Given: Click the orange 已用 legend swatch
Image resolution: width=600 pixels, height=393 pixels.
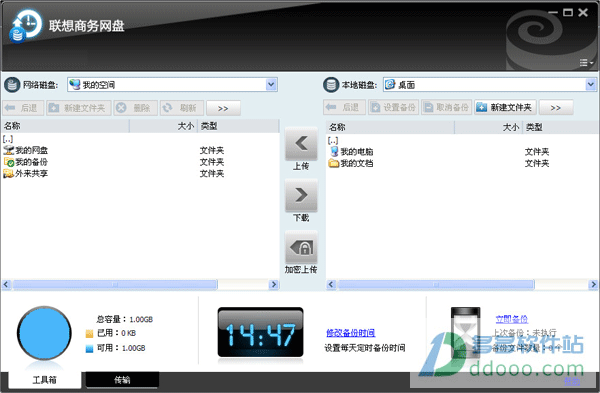Looking at the screenshot, I should point(89,334).
